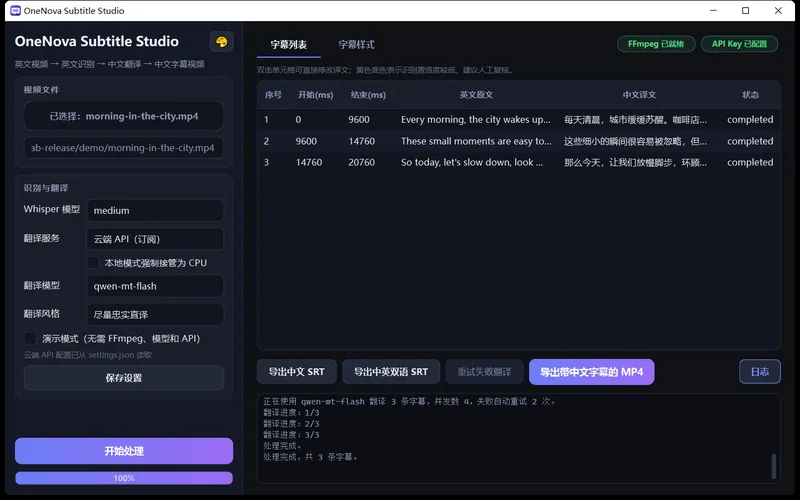Click the selected video file morning-in-the-city.mp4 button
The width and height of the screenshot is (800, 500).
[x=123, y=116]
